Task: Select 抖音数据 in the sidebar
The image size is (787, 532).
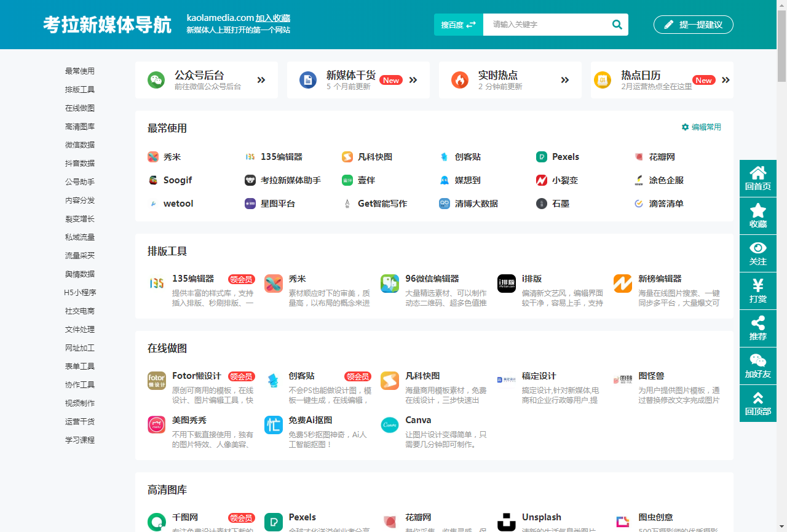Action: (80, 164)
